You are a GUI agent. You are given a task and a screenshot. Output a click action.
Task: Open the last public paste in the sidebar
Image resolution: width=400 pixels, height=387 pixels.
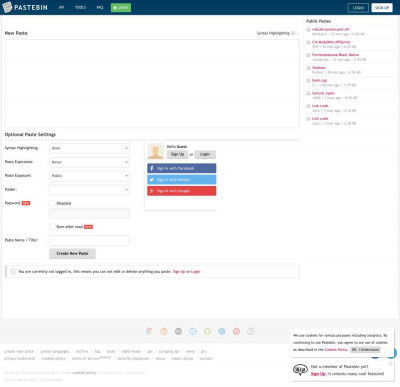[x=320, y=119]
